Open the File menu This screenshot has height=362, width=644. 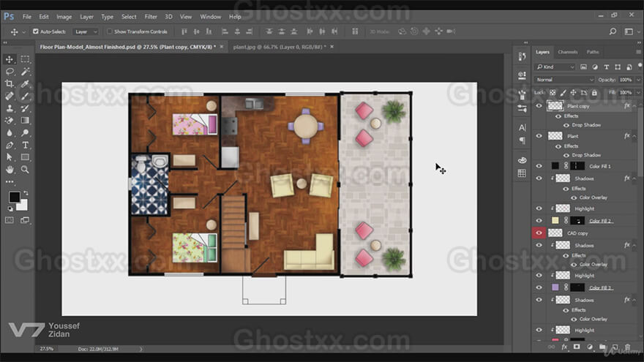pos(26,17)
